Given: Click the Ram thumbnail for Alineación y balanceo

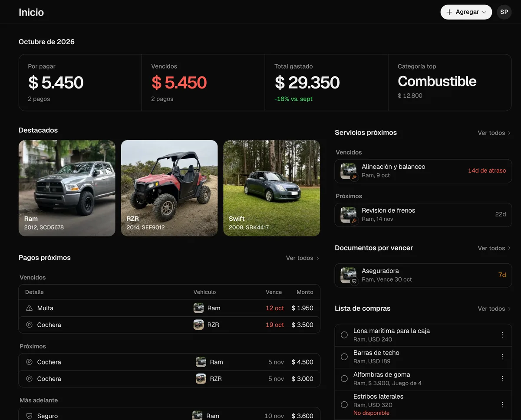Looking at the screenshot, I should click(349, 171).
